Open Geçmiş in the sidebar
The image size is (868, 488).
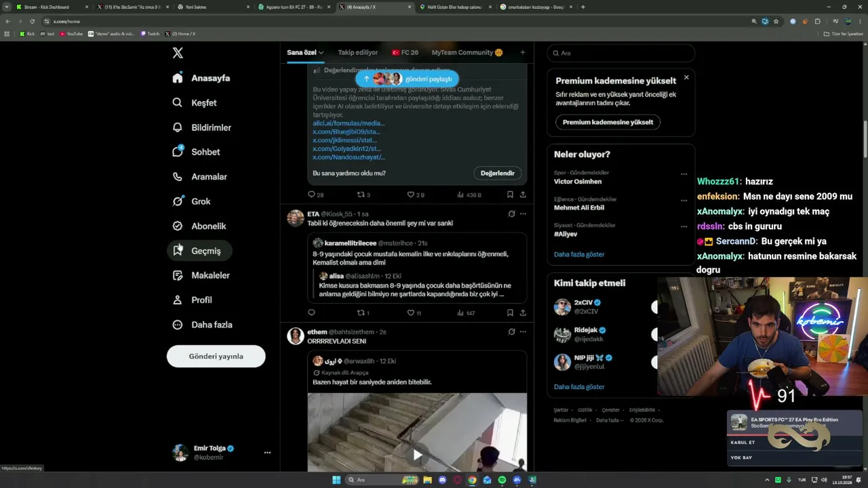coord(199,251)
